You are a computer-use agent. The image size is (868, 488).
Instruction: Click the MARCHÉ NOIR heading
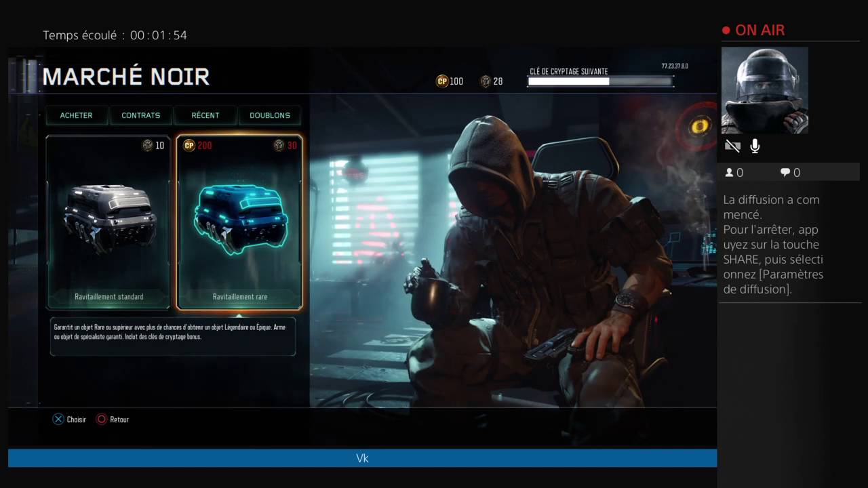(126, 77)
